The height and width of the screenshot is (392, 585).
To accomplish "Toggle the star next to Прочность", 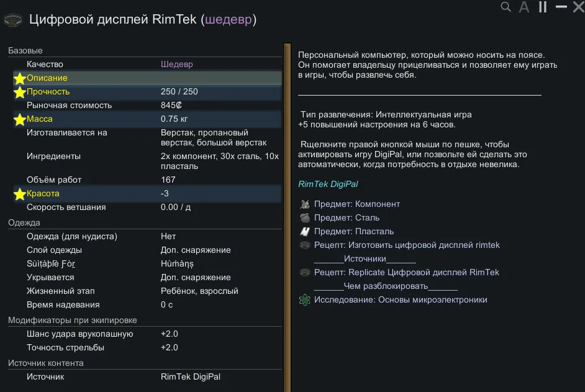I will [20, 92].
